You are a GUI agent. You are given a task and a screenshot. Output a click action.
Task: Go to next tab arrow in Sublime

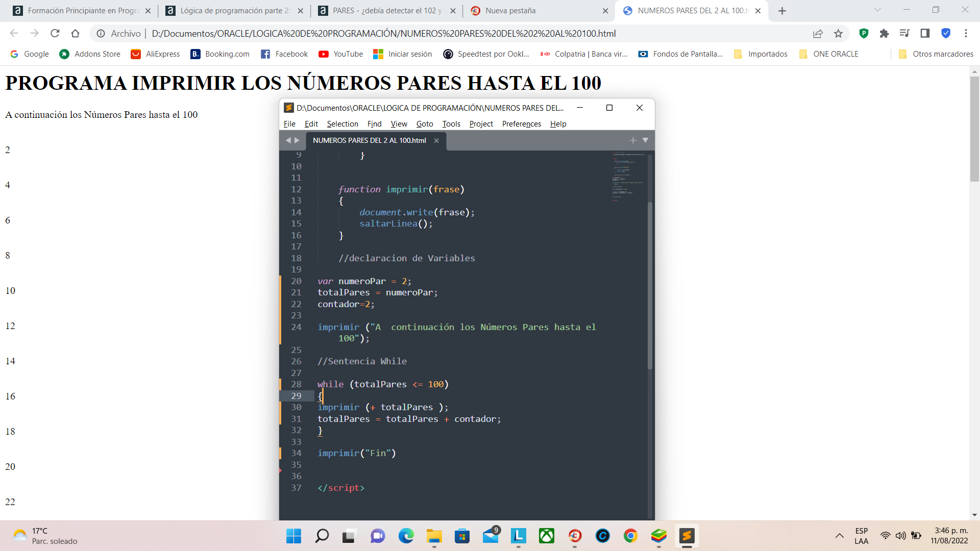(x=297, y=140)
